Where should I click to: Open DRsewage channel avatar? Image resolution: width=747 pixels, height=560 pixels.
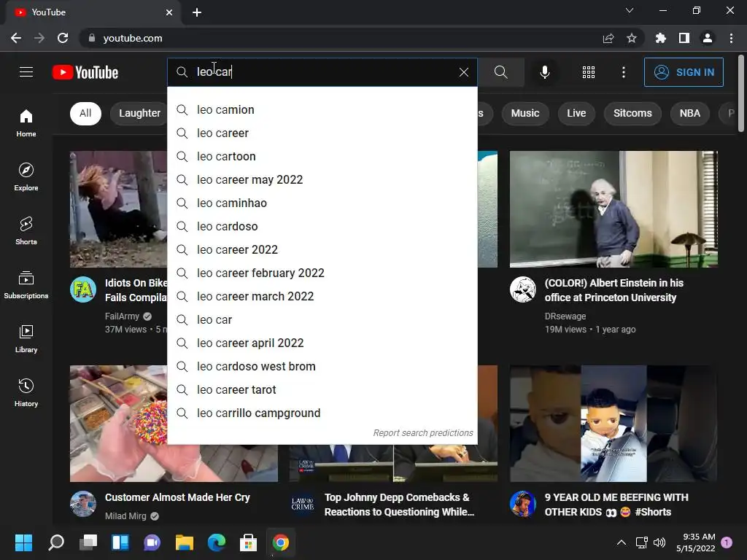coord(522,289)
